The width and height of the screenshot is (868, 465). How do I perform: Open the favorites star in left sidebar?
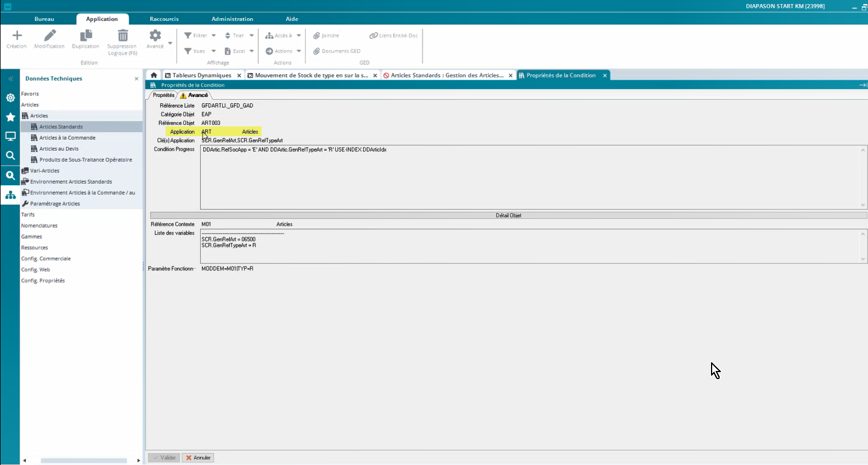(10, 117)
